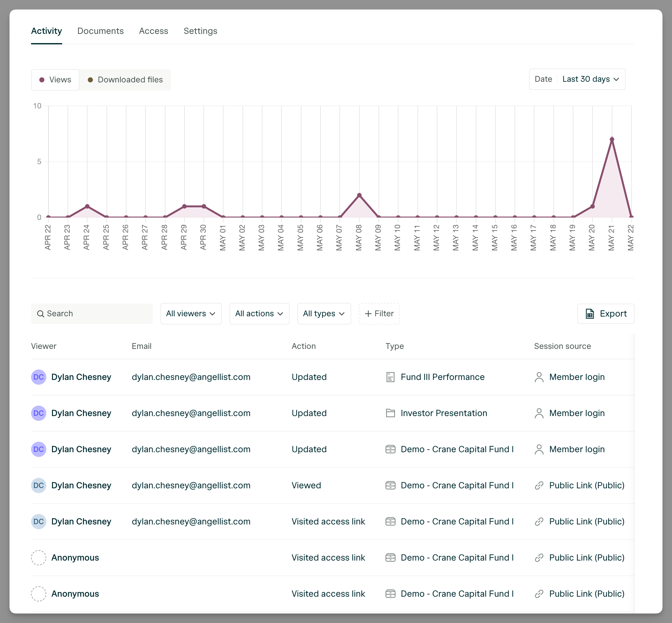Click the link icon beside Public Link in the Viewed row
This screenshot has height=623, width=672.
[x=539, y=485]
